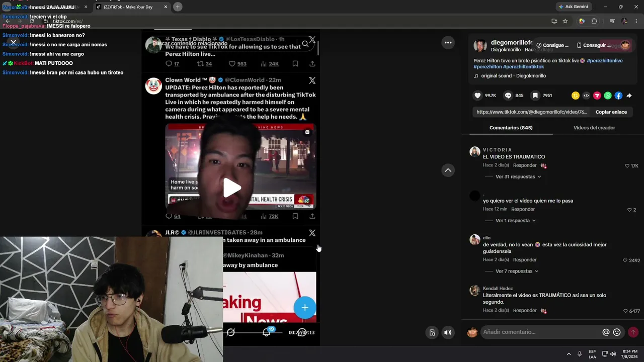The height and width of the screenshot is (362, 644).
Task: Click the microphone icon in the system tray
Action: pos(580,354)
